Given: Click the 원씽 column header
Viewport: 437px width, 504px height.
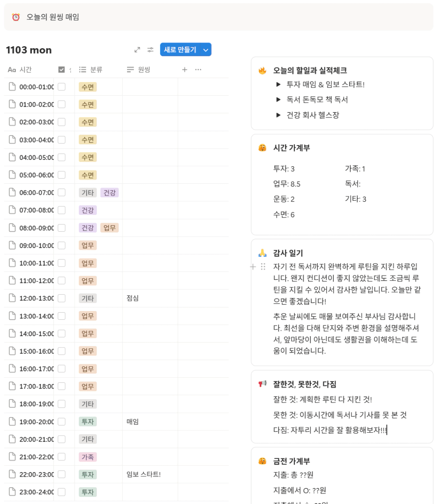Looking at the screenshot, I should 144,70.
